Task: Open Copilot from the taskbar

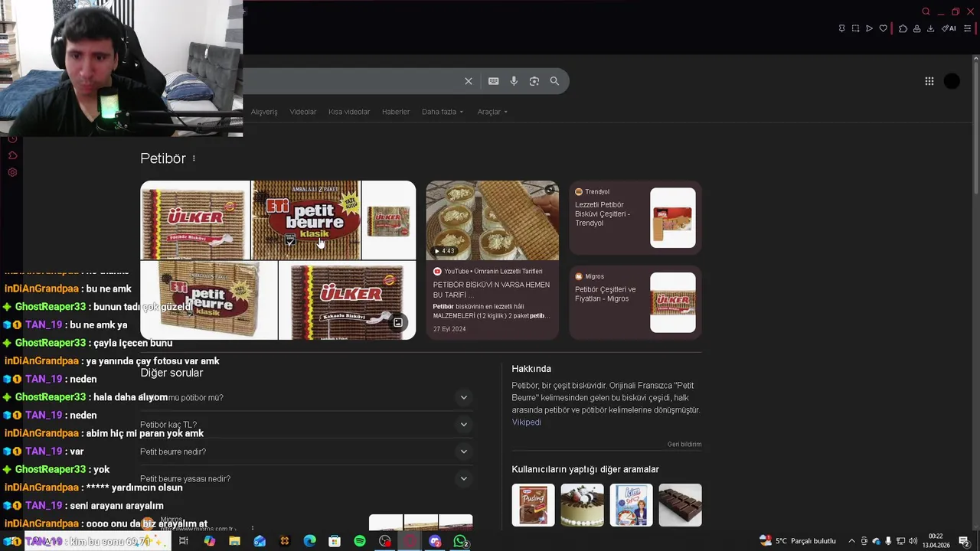Action: (x=209, y=541)
